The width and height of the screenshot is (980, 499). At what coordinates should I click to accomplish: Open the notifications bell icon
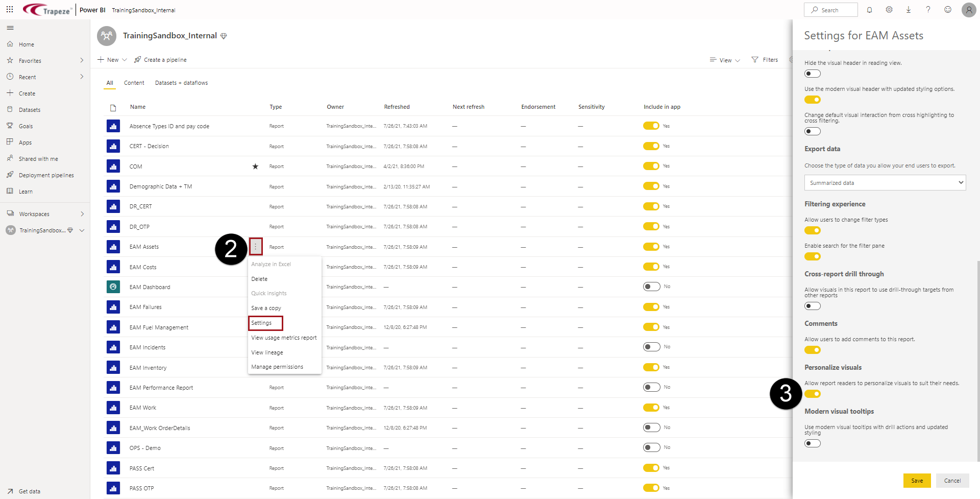coord(869,10)
